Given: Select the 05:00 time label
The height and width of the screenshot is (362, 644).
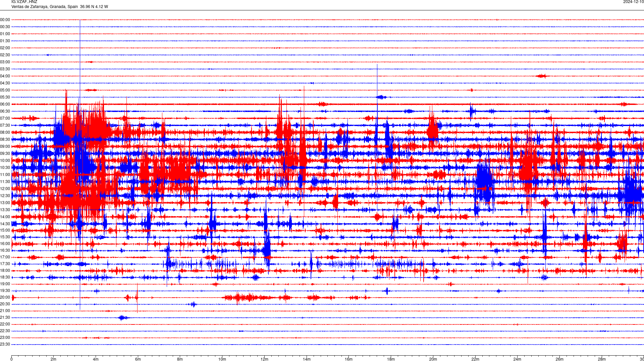Looking at the screenshot, I should click(x=5, y=90).
